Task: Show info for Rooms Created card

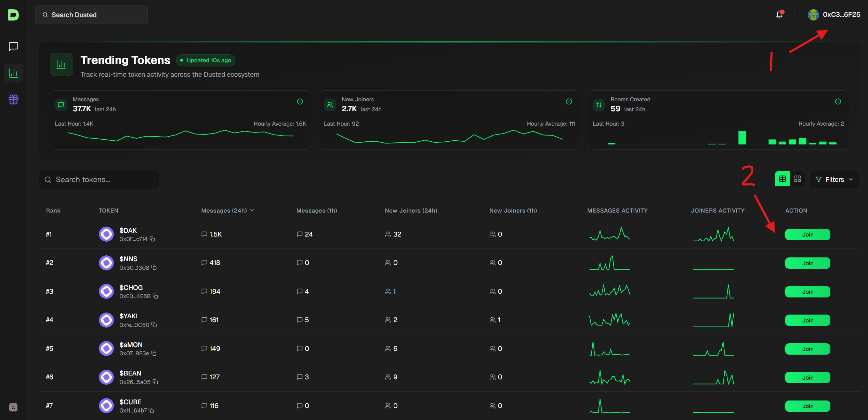Action: pos(838,101)
